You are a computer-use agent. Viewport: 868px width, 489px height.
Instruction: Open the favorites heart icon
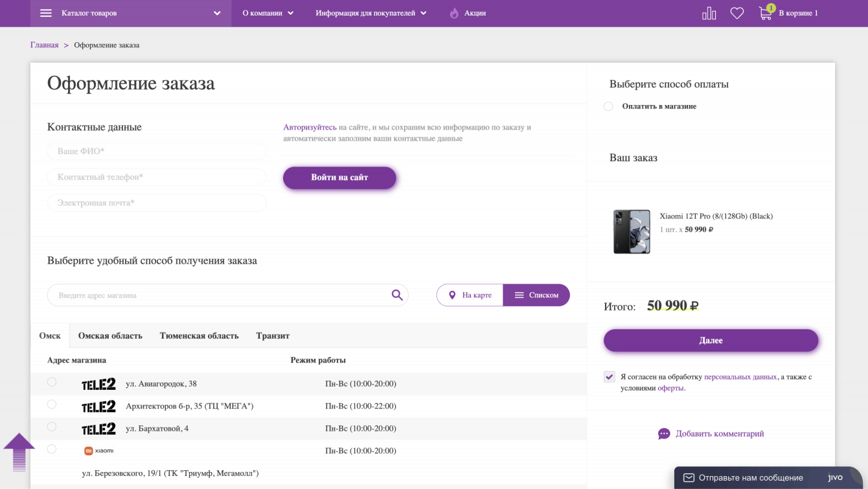(x=737, y=13)
